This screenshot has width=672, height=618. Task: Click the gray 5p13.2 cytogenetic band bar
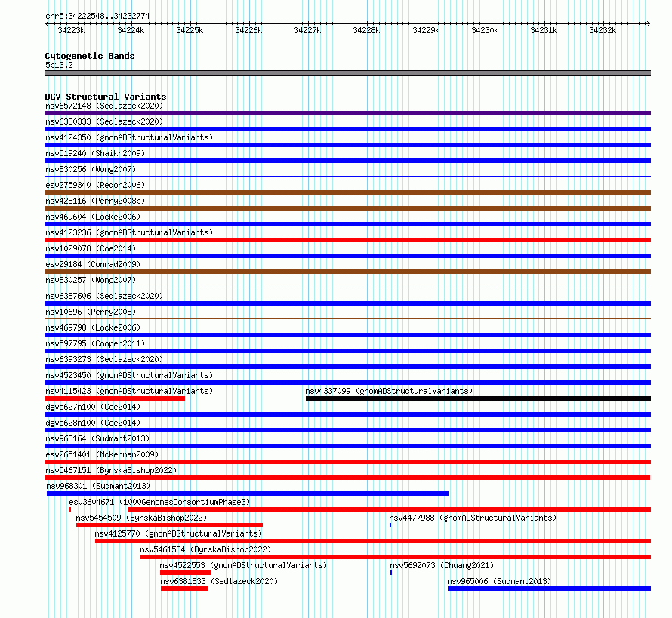348,74
